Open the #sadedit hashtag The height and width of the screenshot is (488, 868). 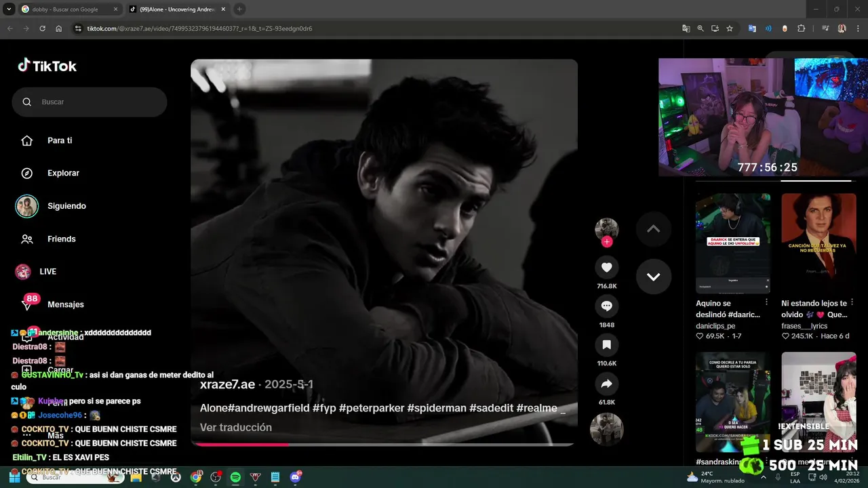tap(492, 408)
